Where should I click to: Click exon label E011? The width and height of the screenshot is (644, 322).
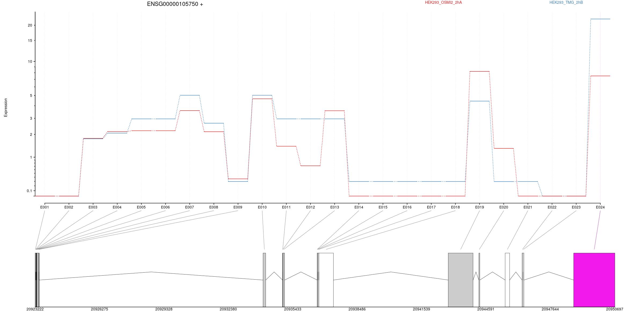pos(286,207)
